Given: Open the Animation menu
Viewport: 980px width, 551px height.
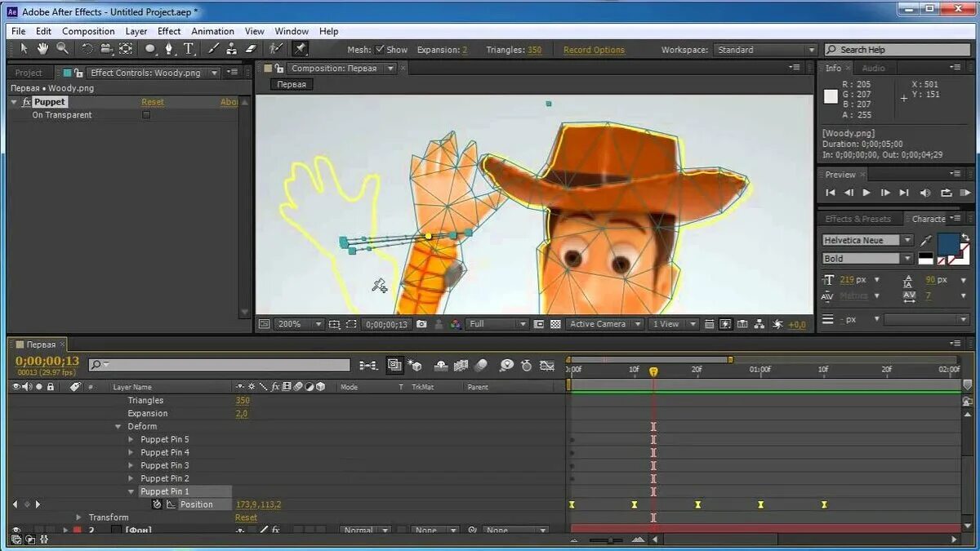Looking at the screenshot, I should click(x=212, y=31).
